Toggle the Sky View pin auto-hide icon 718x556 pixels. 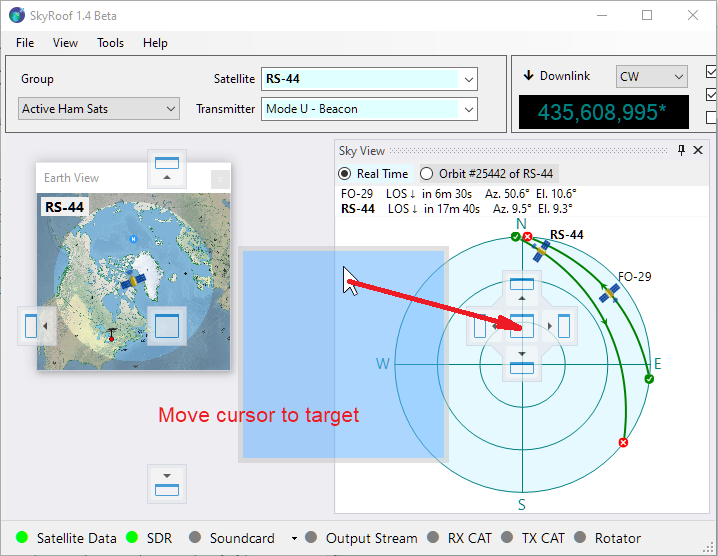[681, 150]
